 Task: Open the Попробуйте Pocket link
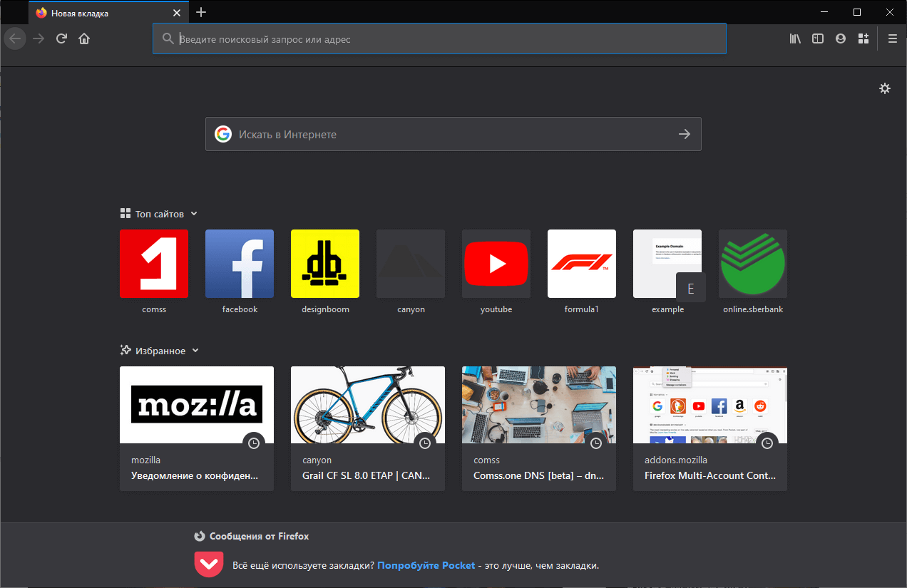coord(426,564)
